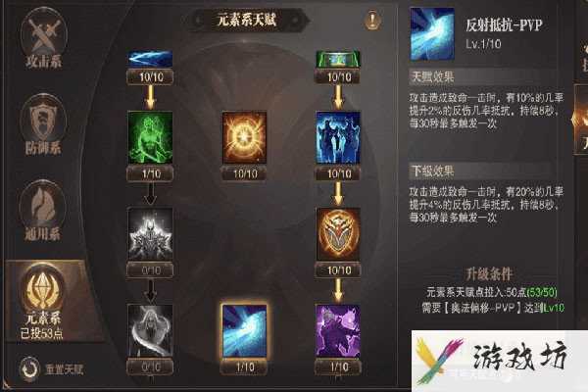This screenshot has height=392, width=588.
Task: Select the 元素系 elemental talent tab
Action: (44, 301)
